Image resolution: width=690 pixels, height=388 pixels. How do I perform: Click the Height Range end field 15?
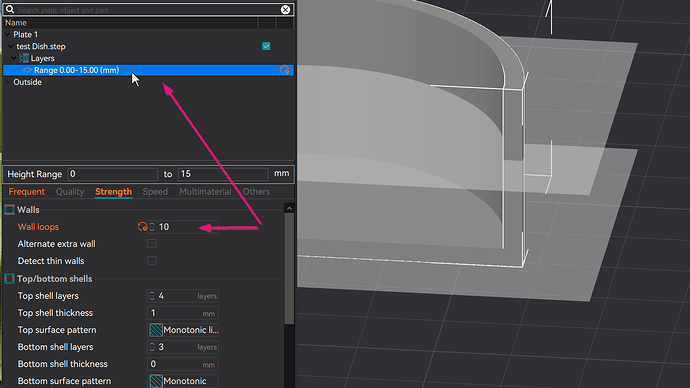223,174
